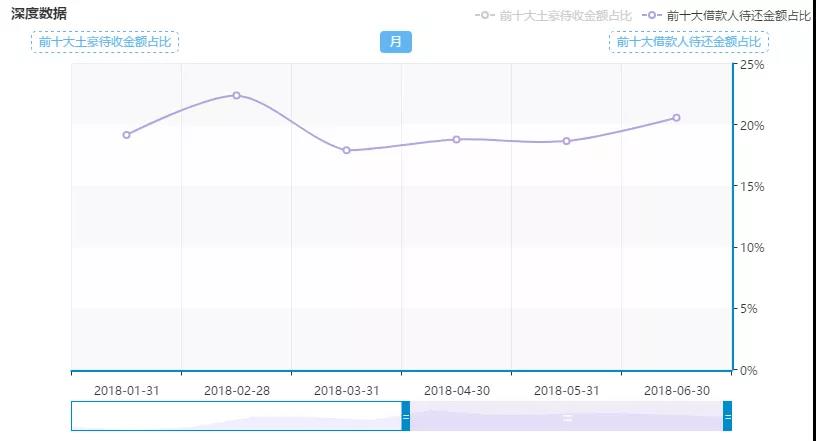Viewport: 816px width, 441px height.
Task: Click the 2018-01-31 data point
Action: [126, 135]
